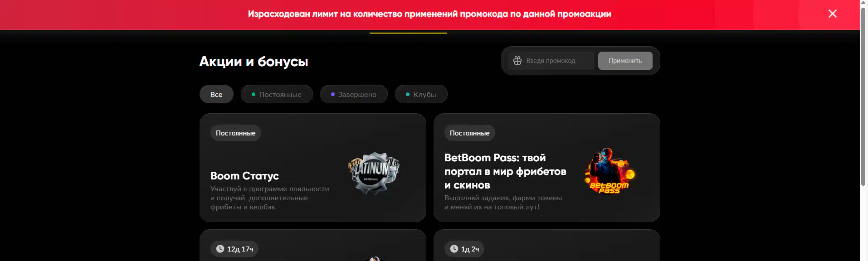Screen dimensions: 868x261
Task: Click 'Постоянные' tag on BetBoom Pass card
Action: 469,133
